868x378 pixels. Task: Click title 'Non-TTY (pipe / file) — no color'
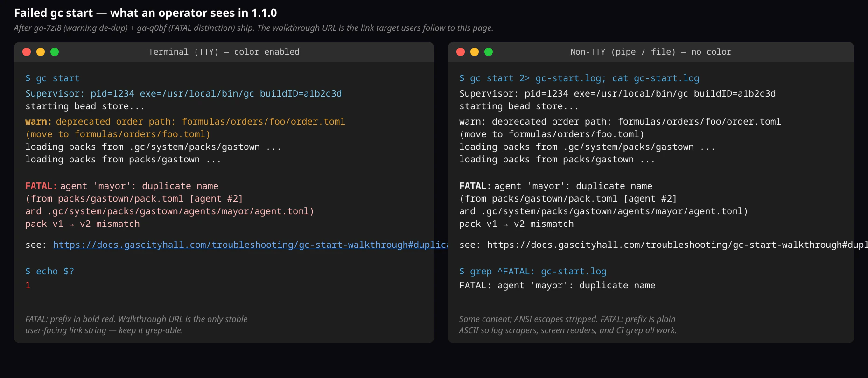click(x=651, y=52)
